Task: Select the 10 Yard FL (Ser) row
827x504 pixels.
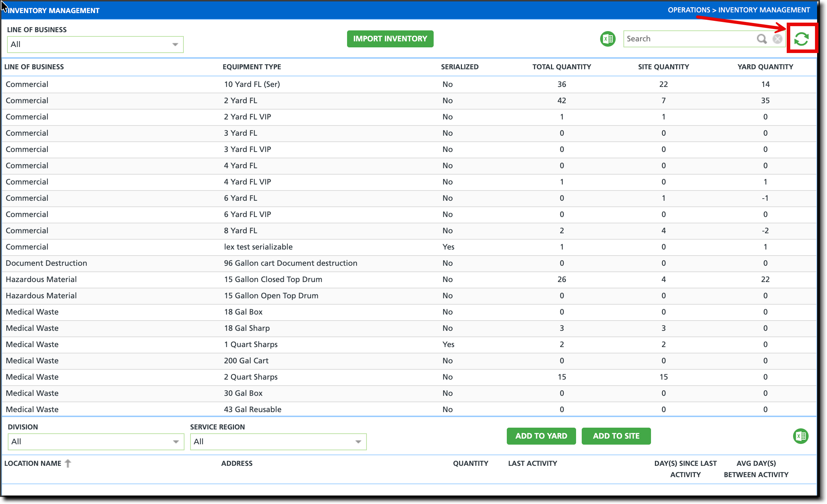Action: click(x=252, y=84)
